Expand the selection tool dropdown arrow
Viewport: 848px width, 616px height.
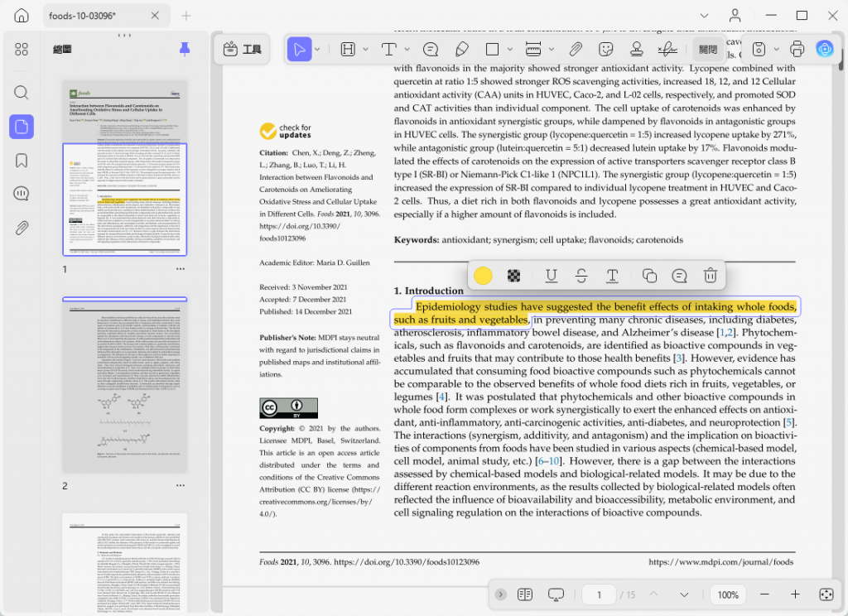[317, 49]
